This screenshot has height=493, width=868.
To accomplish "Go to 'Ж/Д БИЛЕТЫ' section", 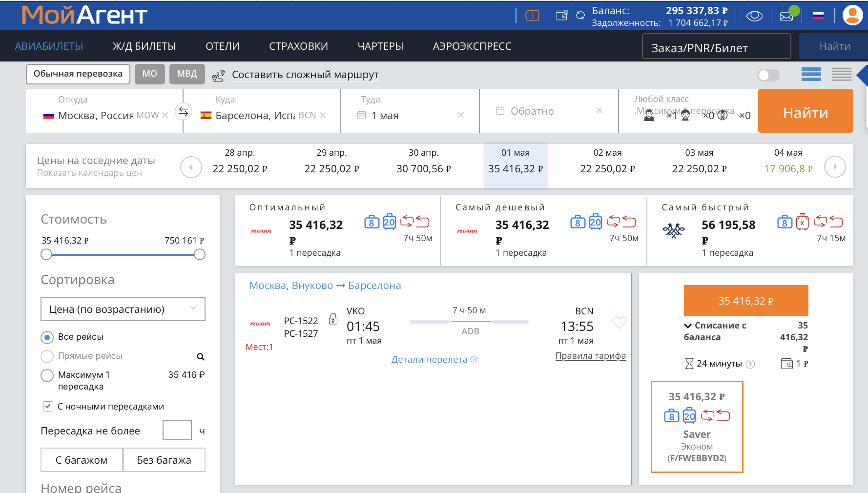I will [144, 46].
